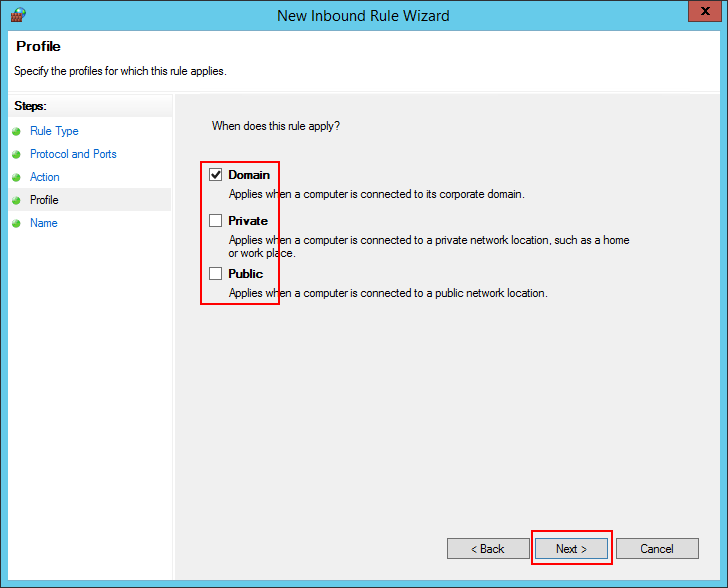Click the 'When does this rule apply?' text
Viewport: 728px width, 588px height.
pyautogui.click(x=276, y=126)
